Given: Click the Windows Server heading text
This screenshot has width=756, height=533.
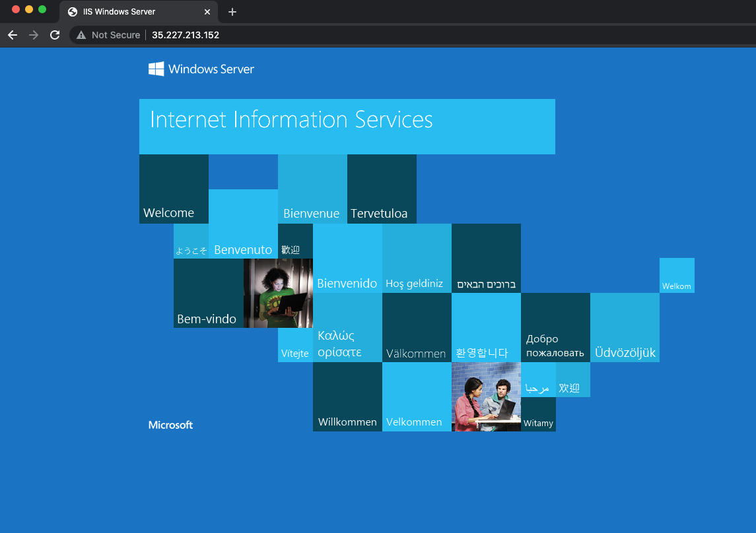Looking at the screenshot, I should [x=211, y=69].
